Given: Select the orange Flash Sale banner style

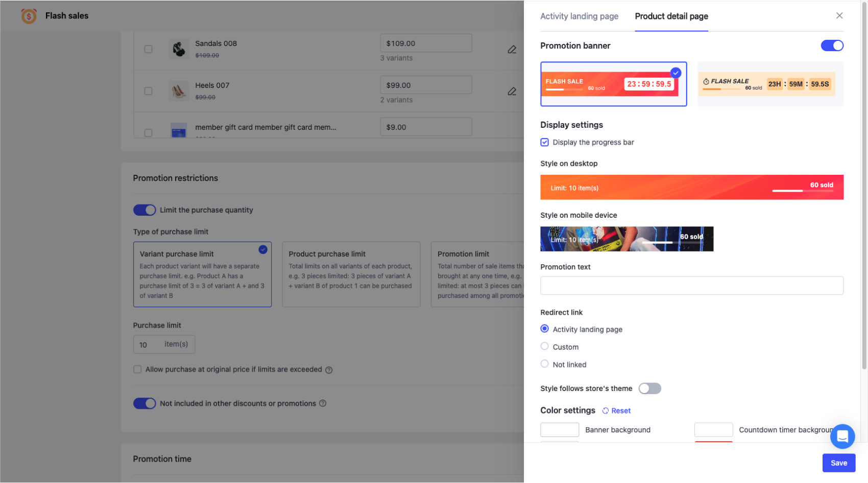Looking at the screenshot, I should click(770, 84).
